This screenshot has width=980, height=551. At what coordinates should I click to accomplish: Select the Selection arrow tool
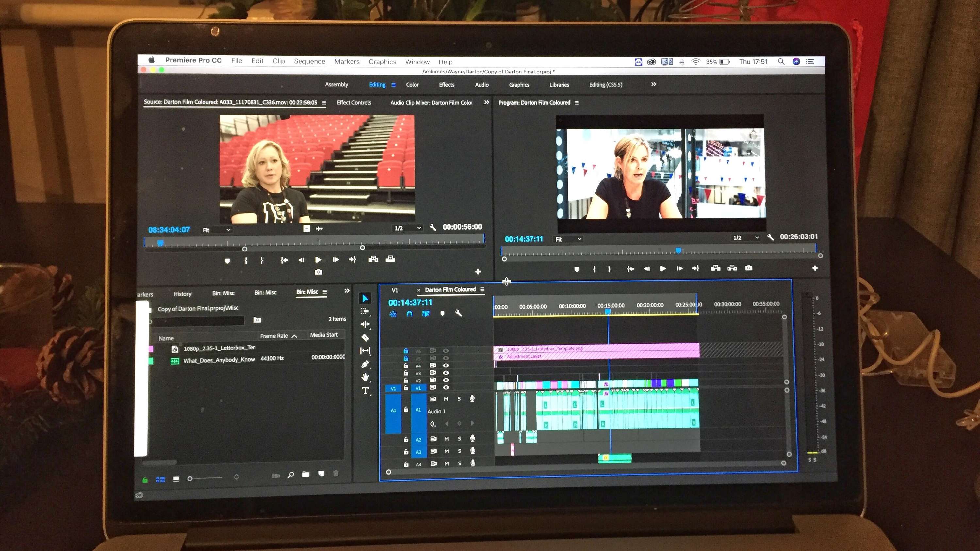tap(365, 298)
